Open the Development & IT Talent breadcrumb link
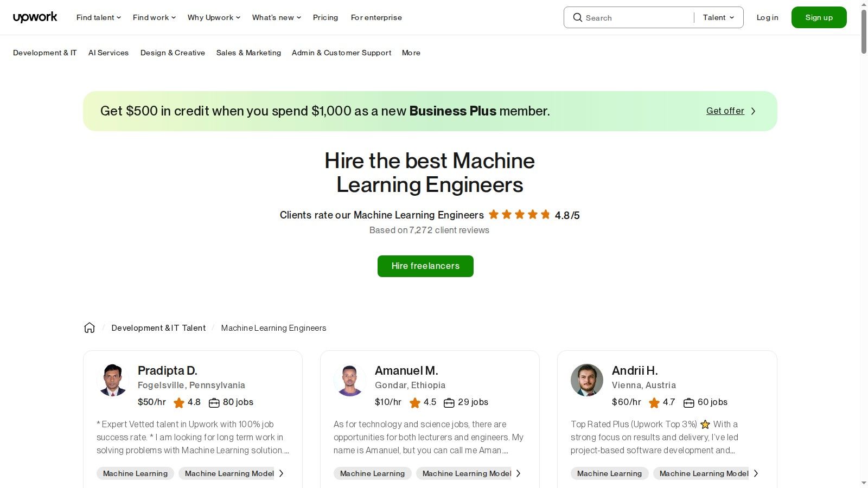Image resolution: width=868 pixels, height=488 pixels. pos(158,328)
